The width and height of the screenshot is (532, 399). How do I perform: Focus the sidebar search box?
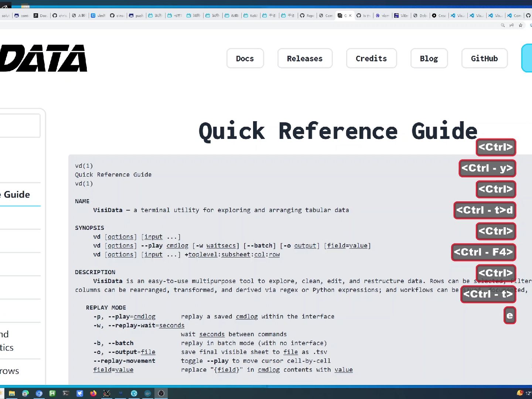pos(20,126)
